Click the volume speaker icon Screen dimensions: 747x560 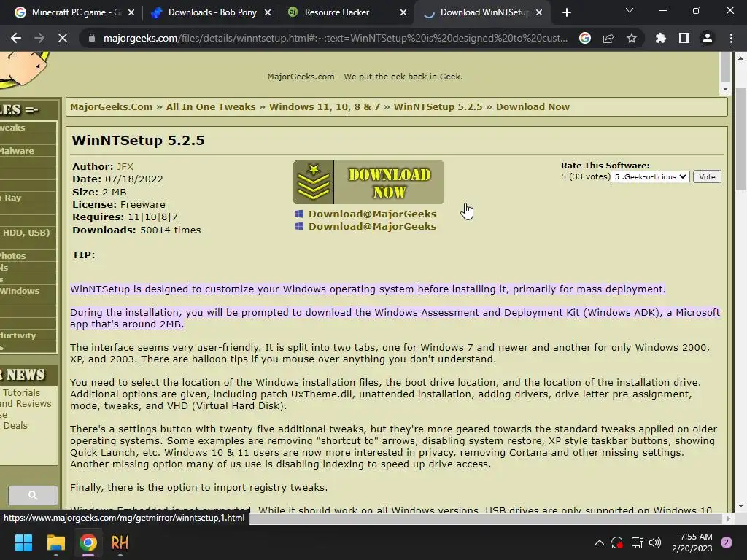(655, 542)
